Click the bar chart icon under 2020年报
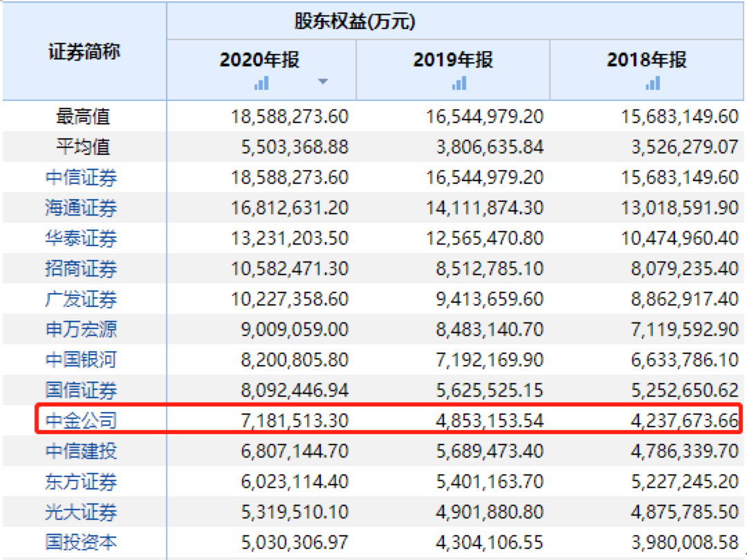The height and width of the screenshot is (560, 747). (x=261, y=84)
